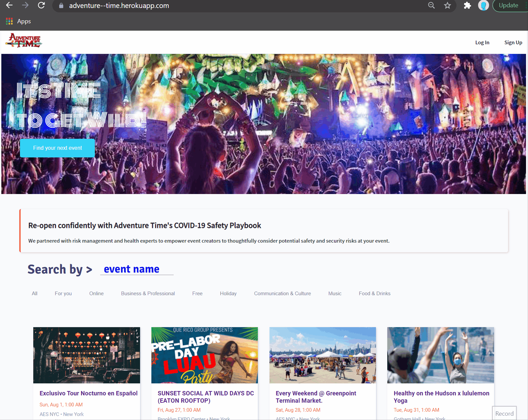This screenshot has width=528, height=420.
Task: Open the Log In link
Action: tap(482, 42)
